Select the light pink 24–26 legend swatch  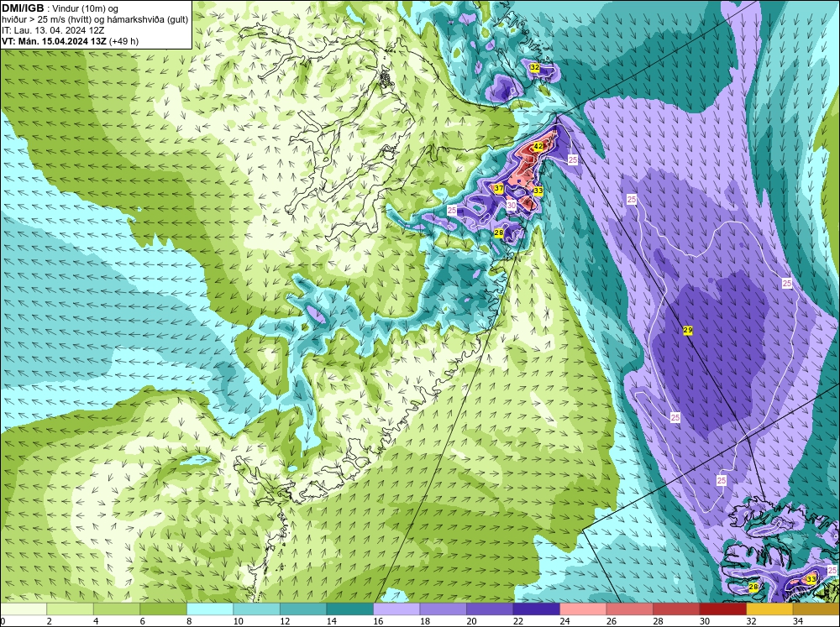[x=583, y=609]
